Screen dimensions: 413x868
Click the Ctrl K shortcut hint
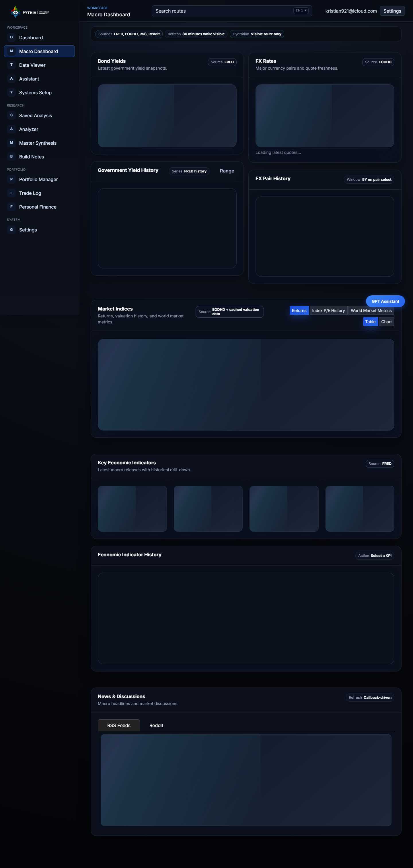[301, 10]
